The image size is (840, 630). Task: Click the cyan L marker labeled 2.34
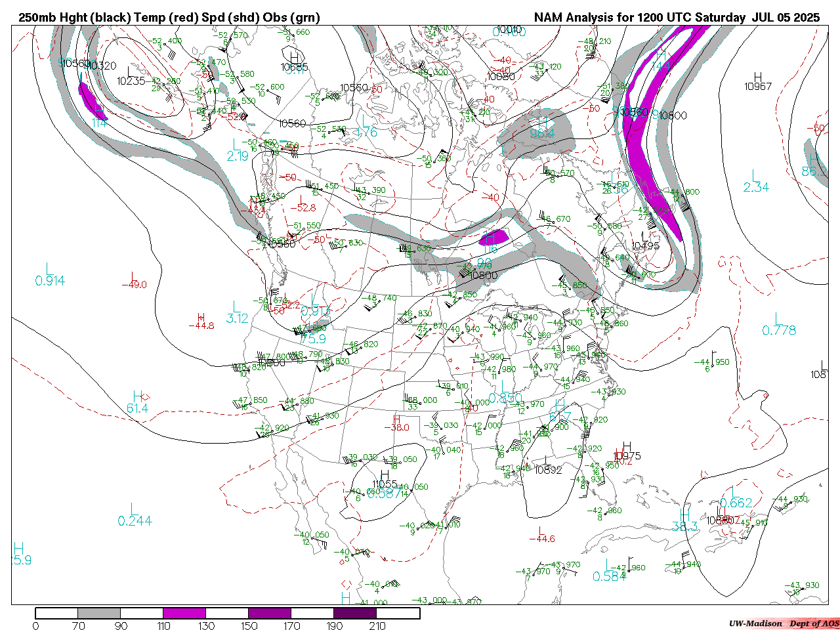(x=755, y=175)
